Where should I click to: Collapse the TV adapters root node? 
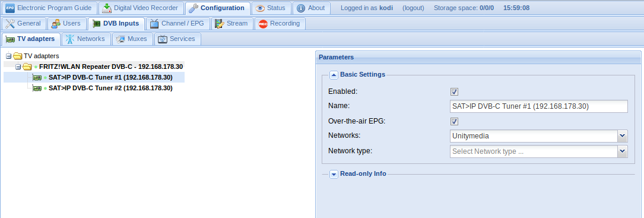tap(9, 56)
